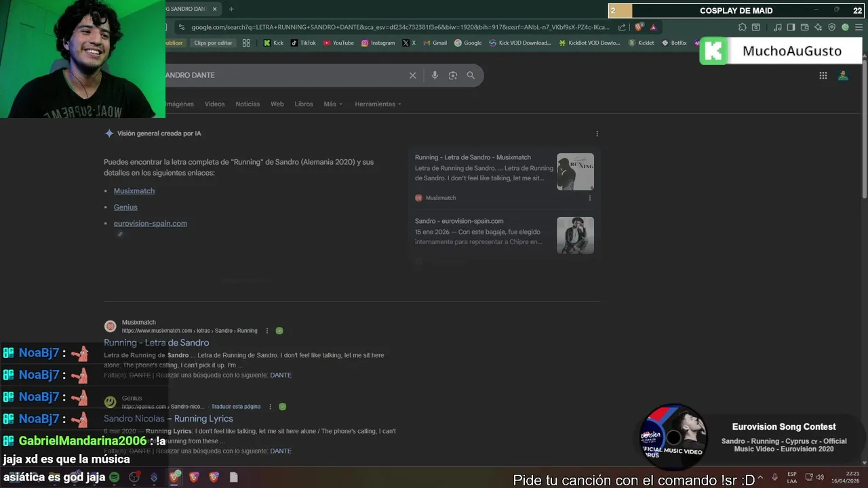868x488 pixels.
Task: Click the share icon in the address bar
Action: point(622,27)
